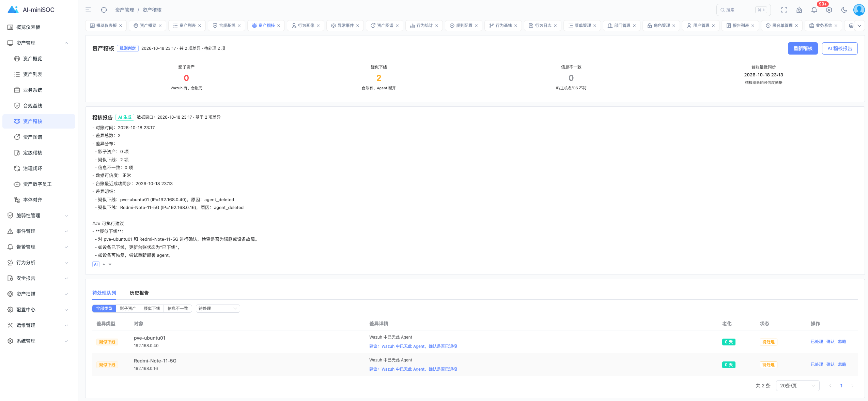Viewport: 868px width, 401px height.
Task: Close the 合规基线 page tab
Action: coord(239,26)
